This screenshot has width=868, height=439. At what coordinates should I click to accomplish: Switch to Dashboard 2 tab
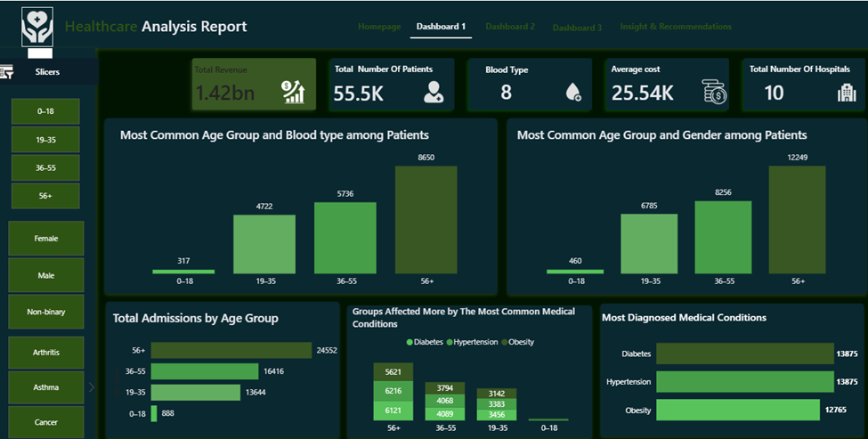pos(510,27)
